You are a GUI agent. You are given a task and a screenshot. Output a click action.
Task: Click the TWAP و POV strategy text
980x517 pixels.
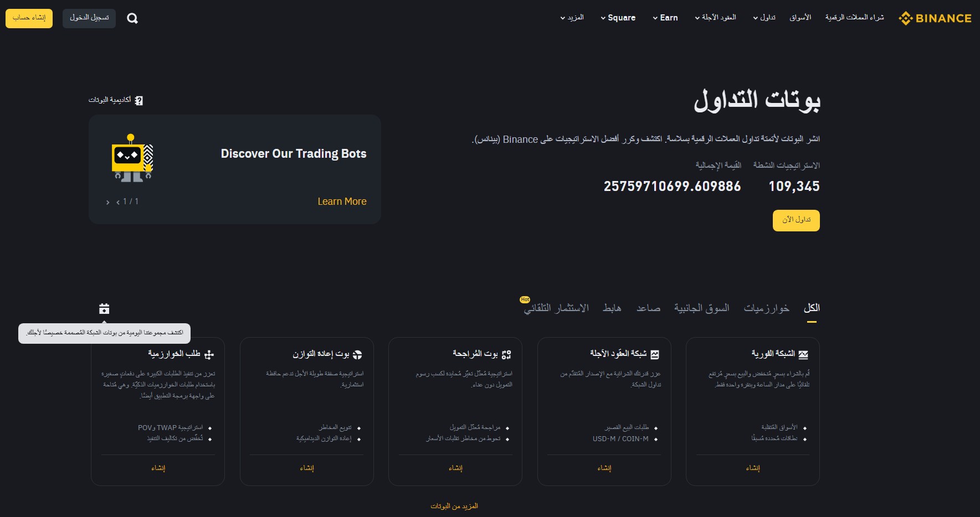(171, 428)
